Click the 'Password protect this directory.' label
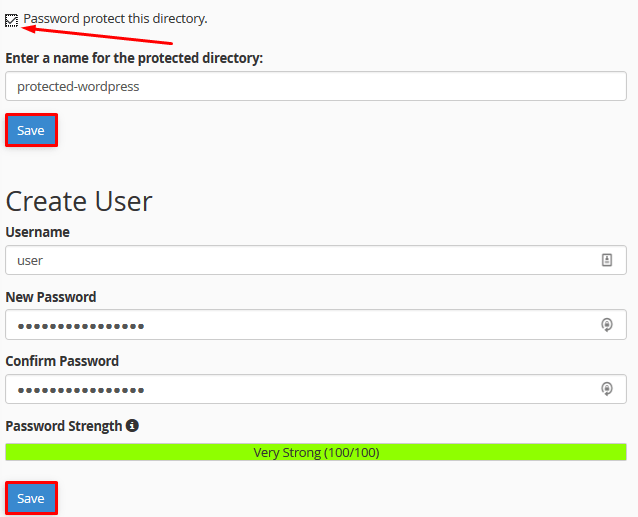Screen dimensions: 638x517 point(115,19)
